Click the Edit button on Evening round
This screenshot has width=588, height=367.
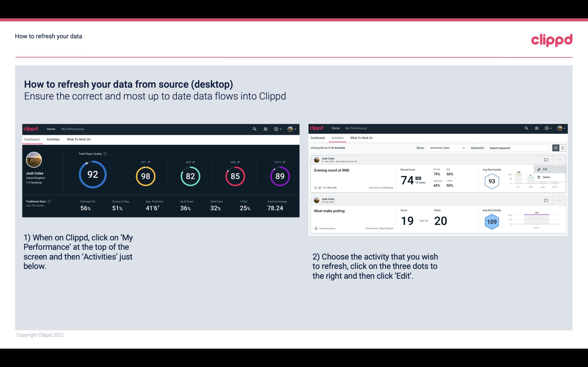[545, 169]
